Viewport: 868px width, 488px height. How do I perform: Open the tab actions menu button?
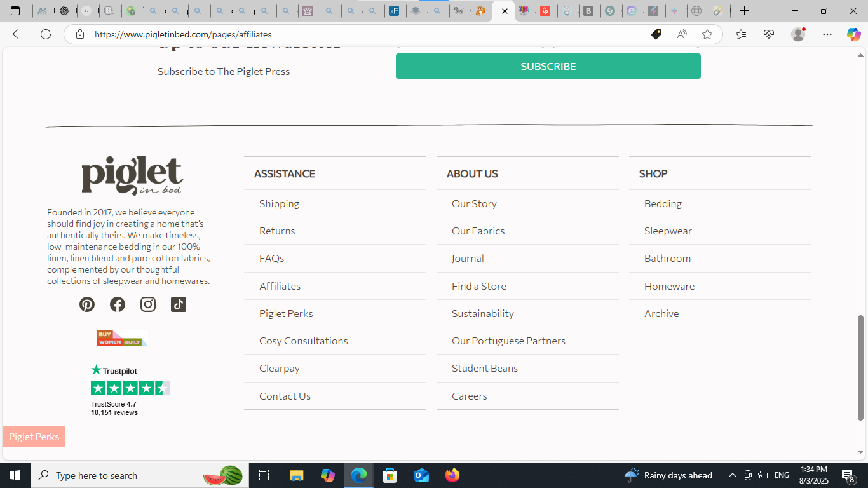click(15, 11)
